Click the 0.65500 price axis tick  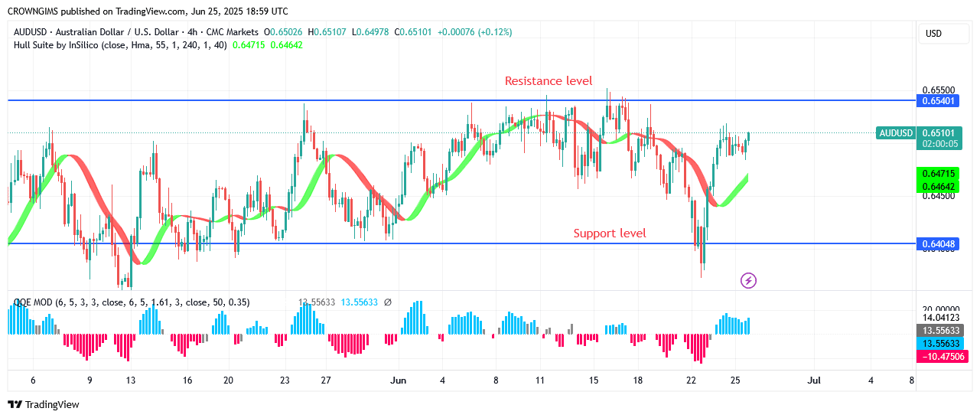coord(938,90)
